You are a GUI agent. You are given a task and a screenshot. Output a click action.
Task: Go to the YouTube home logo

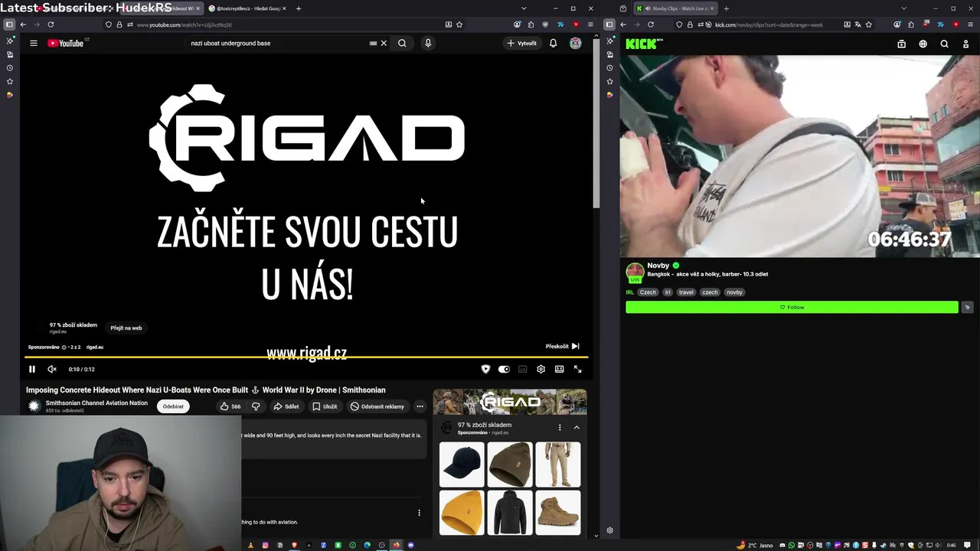67,43
